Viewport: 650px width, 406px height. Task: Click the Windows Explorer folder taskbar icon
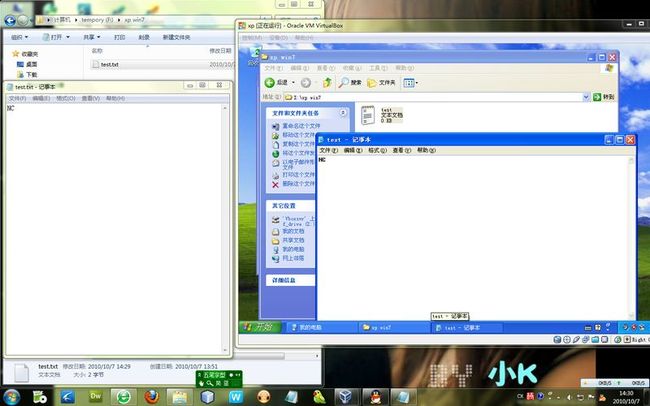[x=179, y=397]
